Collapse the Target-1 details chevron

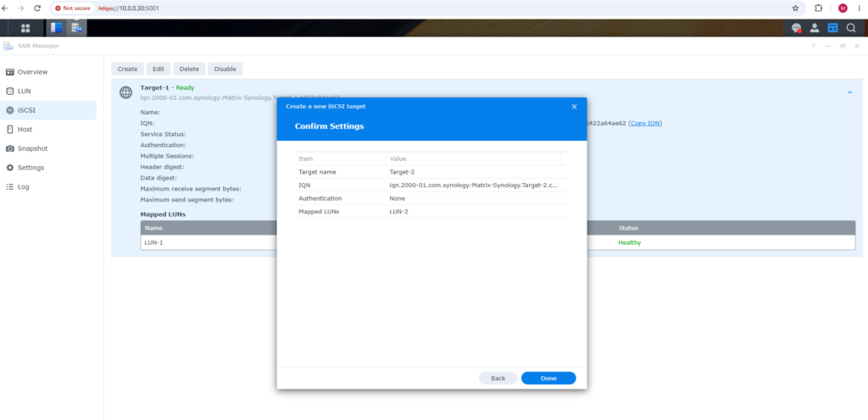[849, 92]
